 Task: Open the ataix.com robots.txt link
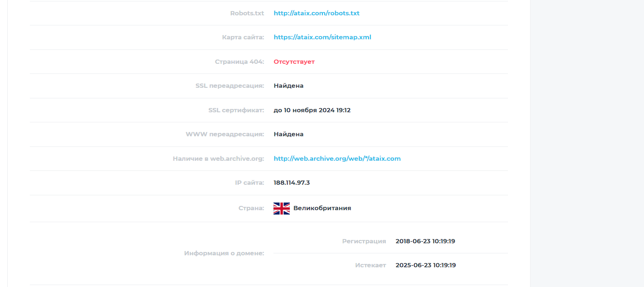[x=317, y=13]
